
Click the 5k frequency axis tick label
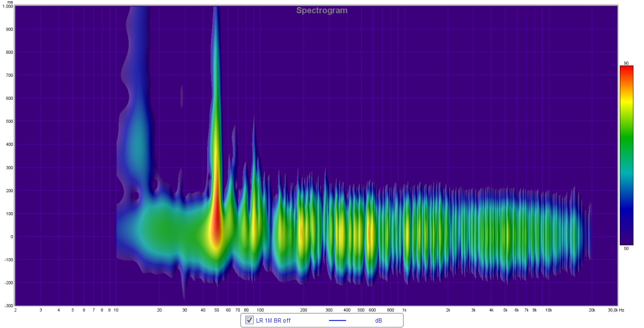click(x=505, y=310)
